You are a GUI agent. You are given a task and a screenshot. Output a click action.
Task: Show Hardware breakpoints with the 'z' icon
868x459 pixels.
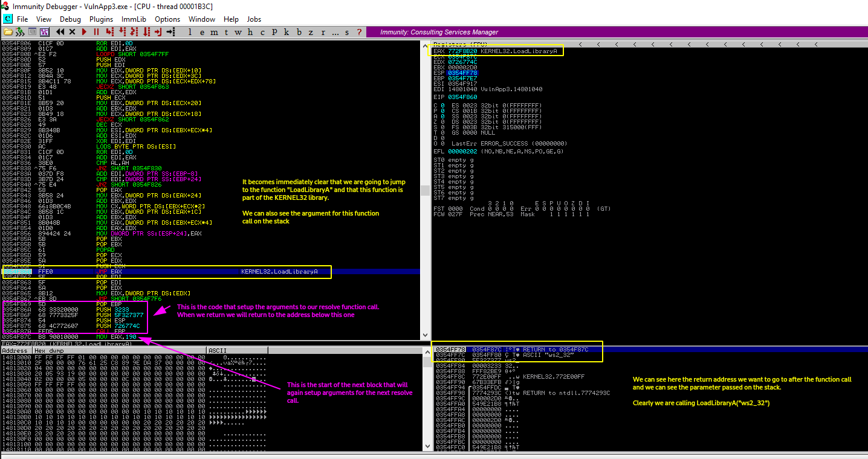311,32
